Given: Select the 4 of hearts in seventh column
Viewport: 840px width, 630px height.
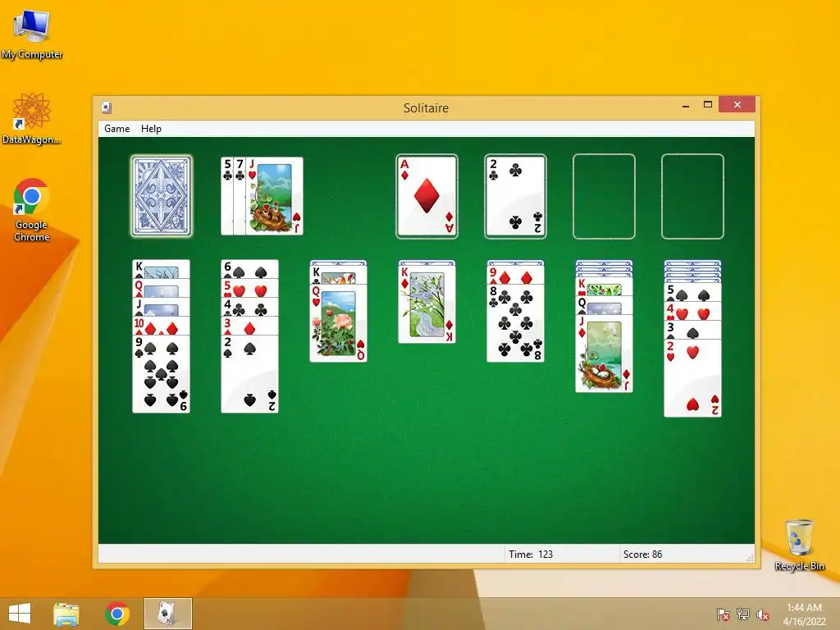Looking at the screenshot, I should [x=692, y=311].
